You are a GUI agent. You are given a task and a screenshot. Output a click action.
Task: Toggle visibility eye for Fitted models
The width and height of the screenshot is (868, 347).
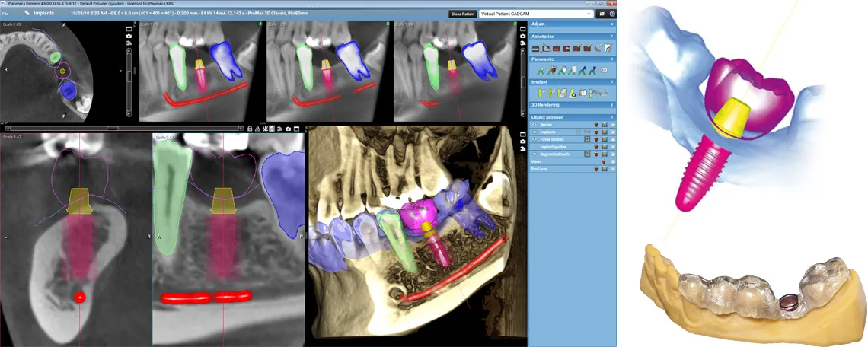[535, 139]
